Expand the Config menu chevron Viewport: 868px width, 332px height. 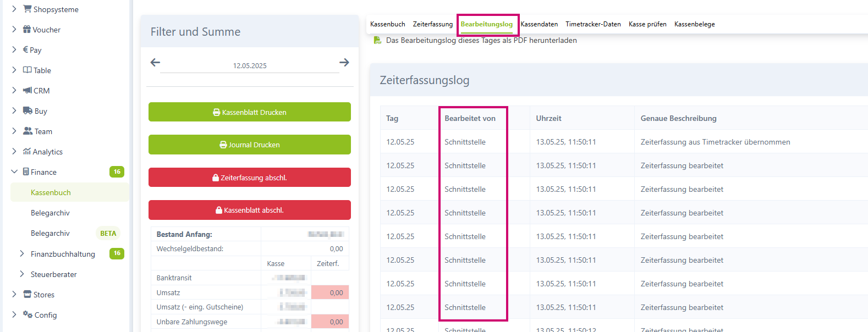(x=14, y=314)
